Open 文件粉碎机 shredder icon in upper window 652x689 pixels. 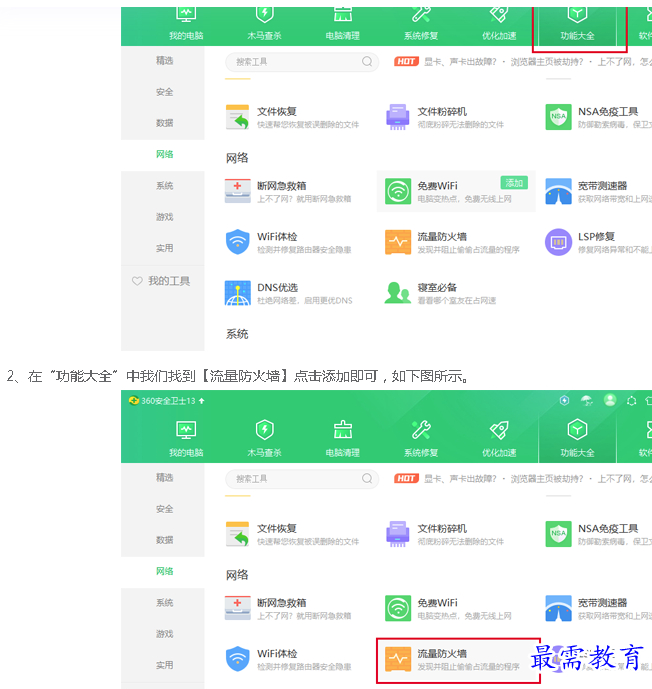tap(398, 117)
